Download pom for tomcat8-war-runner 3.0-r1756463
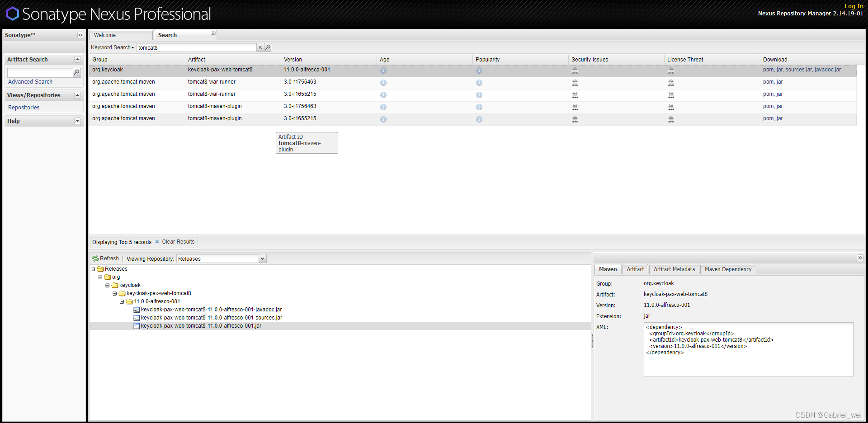868x423 pixels. (x=768, y=82)
